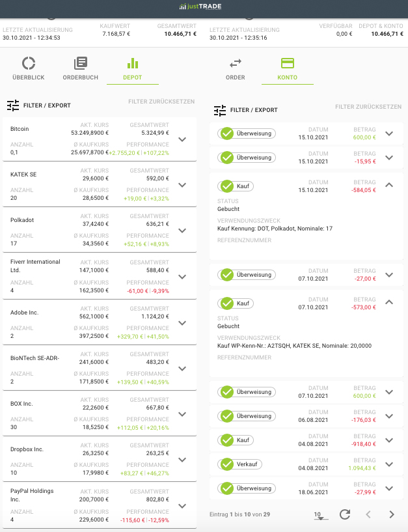Toggle Kauf chip for Polkadot purchase
This screenshot has width=408, height=532.
[236, 186]
